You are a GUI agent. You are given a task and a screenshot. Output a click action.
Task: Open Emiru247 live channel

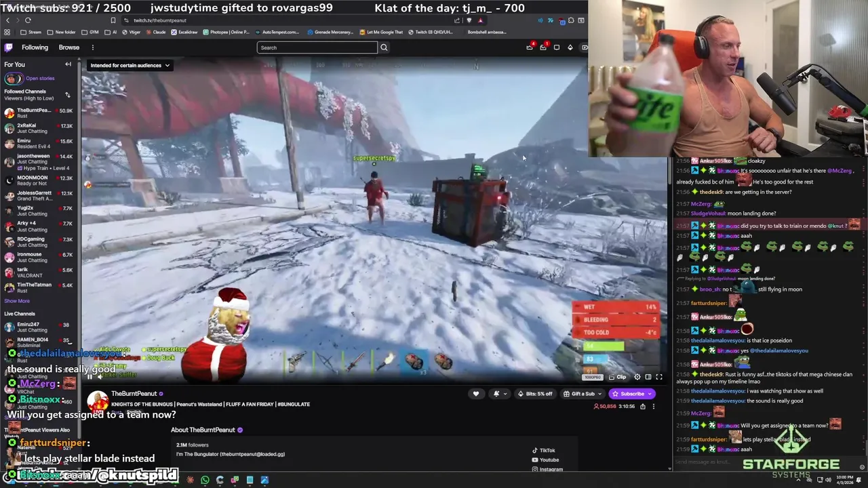(x=39, y=327)
